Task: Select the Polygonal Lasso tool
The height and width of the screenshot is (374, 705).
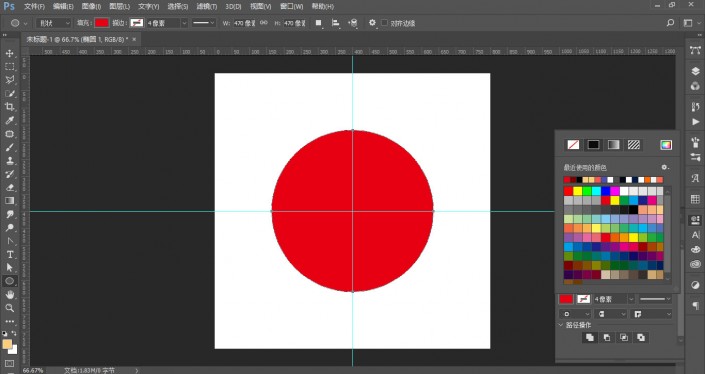Action: [9, 80]
